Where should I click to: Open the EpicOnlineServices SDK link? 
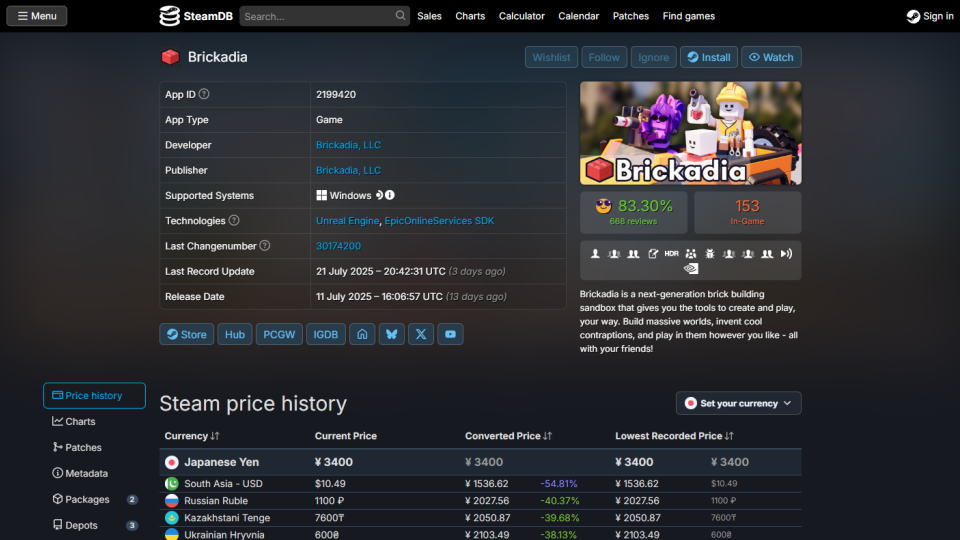(x=439, y=220)
